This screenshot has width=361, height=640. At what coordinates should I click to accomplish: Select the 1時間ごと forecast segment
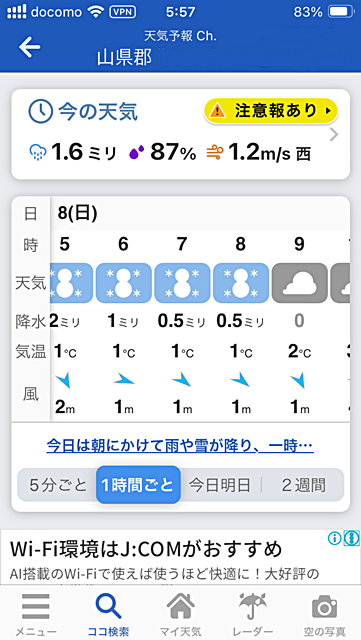pyautogui.click(x=138, y=485)
